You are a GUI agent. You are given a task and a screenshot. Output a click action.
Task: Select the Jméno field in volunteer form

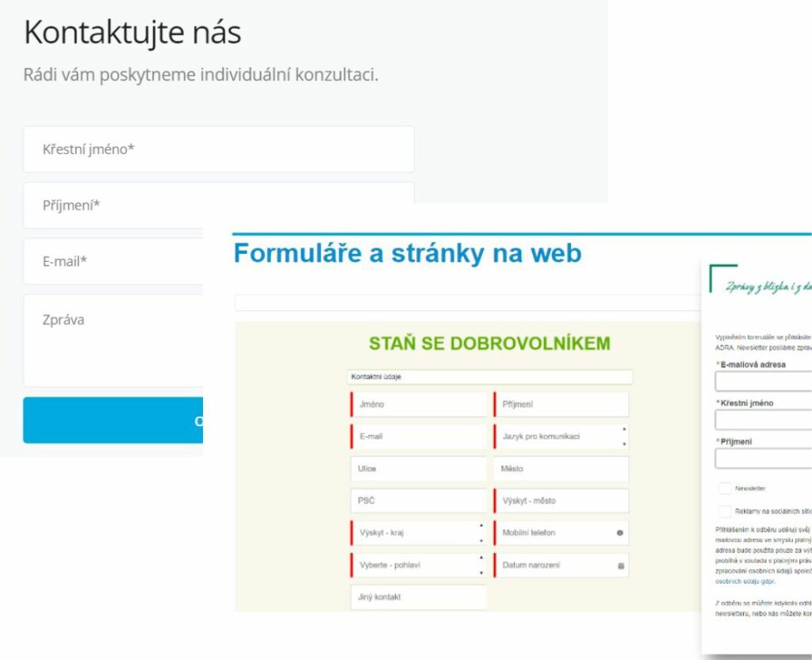419,405
